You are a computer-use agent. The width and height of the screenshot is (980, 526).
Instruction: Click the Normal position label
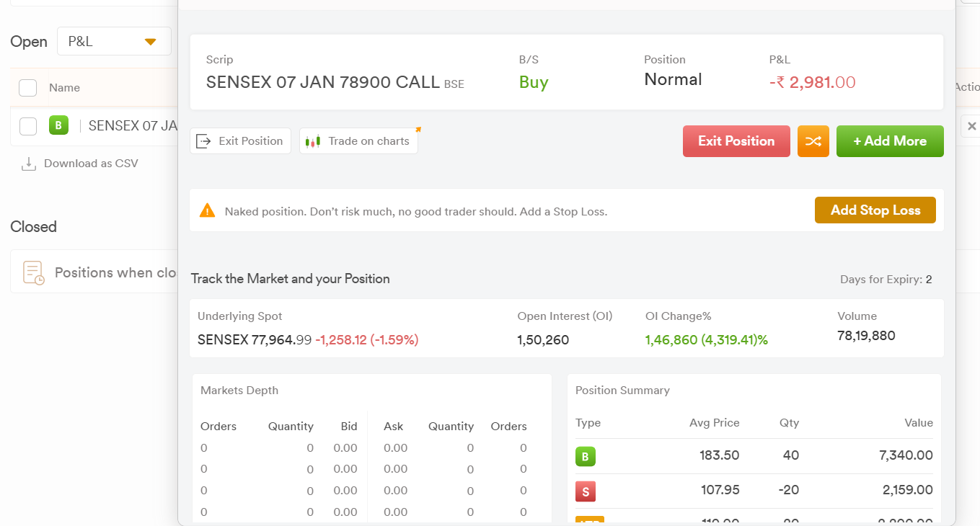click(673, 79)
